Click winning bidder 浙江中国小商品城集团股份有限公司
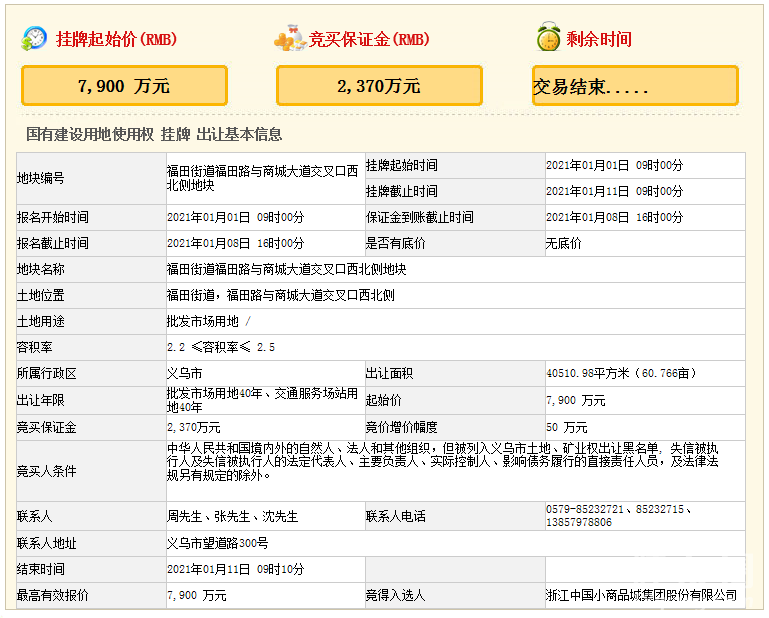The height and width of the screenshot is (618, 769). click(641, 595)
